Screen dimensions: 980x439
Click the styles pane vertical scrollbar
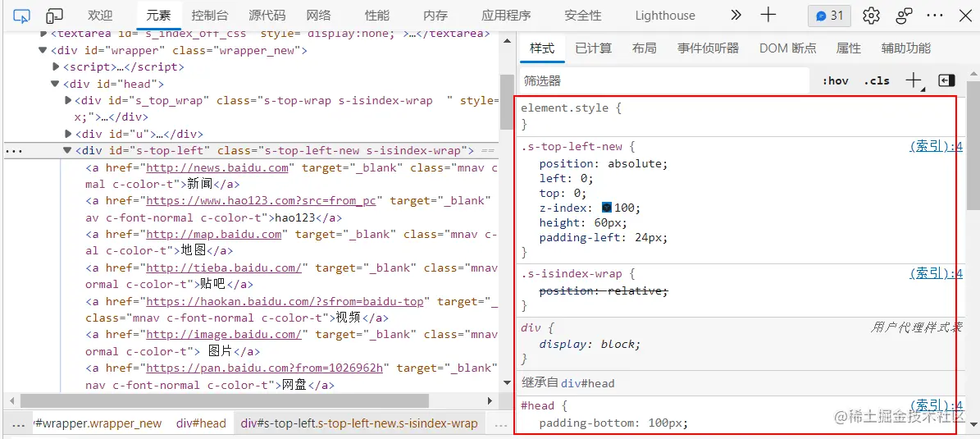[x=973, y=145]
